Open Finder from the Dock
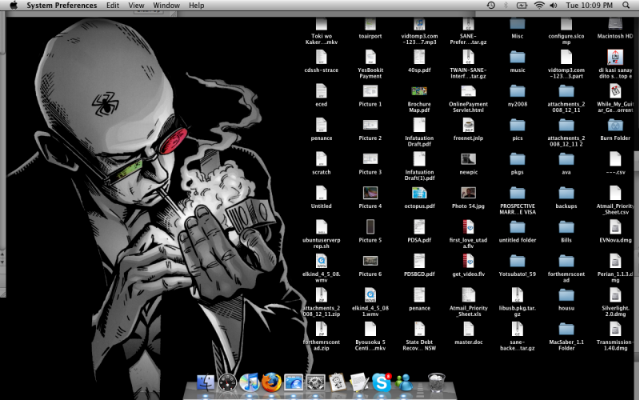639x400 pixels. (x=205, y=383)
